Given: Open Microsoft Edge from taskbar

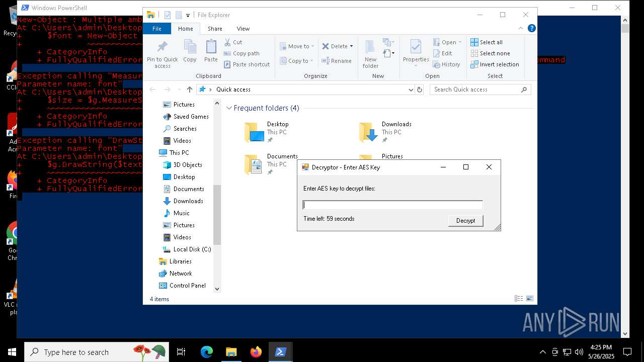Looking at the screenshot, I should pyautogui.click(x=207, y=352).
